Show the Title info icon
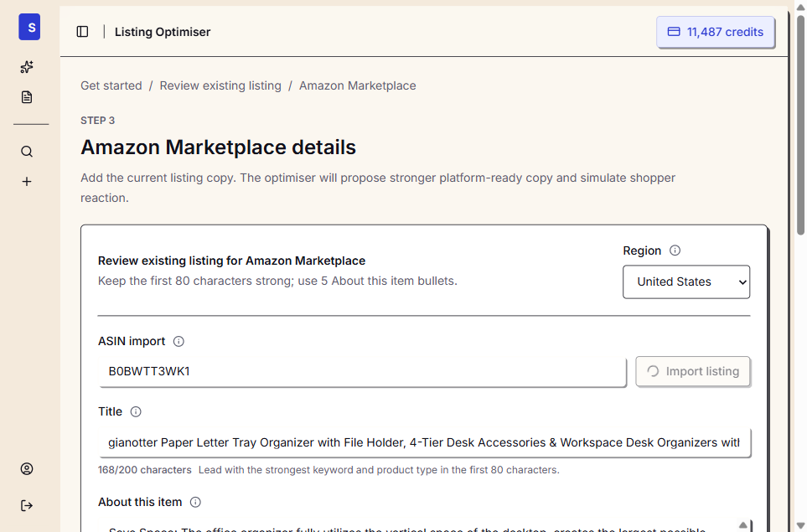The height and width of the screenshot is (532, 807). (x=136, y=411)
